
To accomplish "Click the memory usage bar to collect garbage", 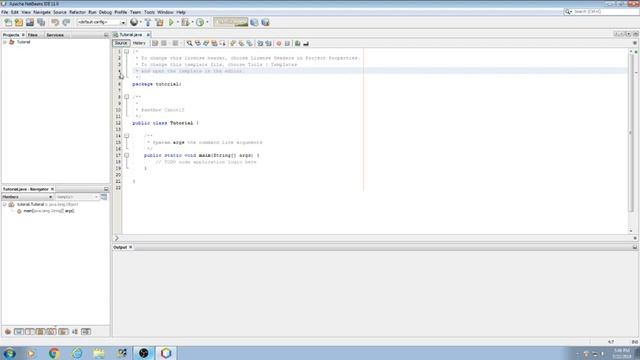I will (x=231, y=22).
